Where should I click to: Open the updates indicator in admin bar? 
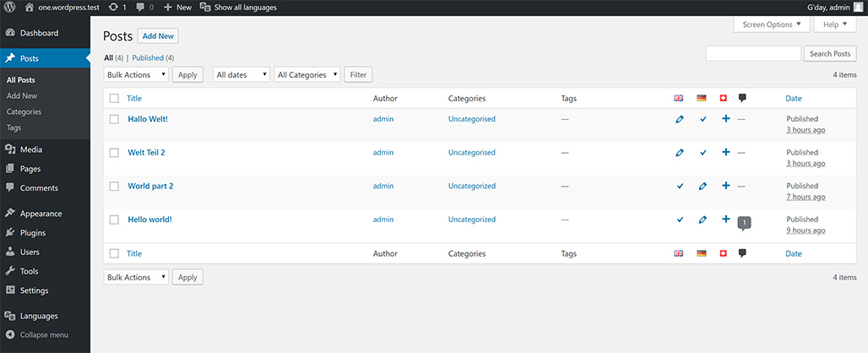tap(117, 8)
